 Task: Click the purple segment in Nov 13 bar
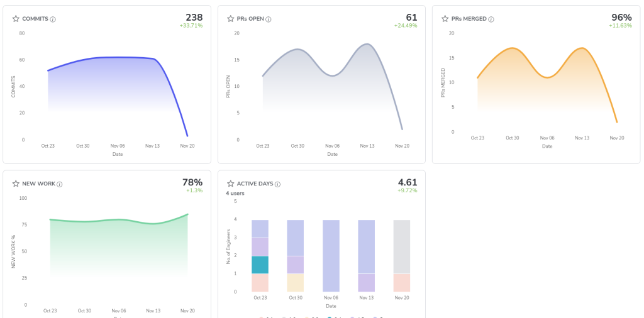pyautogui.click(x=367, y=283)
